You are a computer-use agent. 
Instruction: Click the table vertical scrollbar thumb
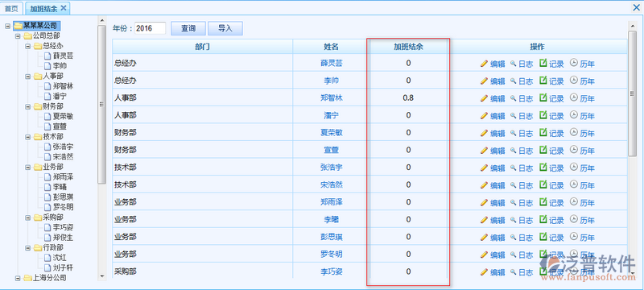(632, 93)
